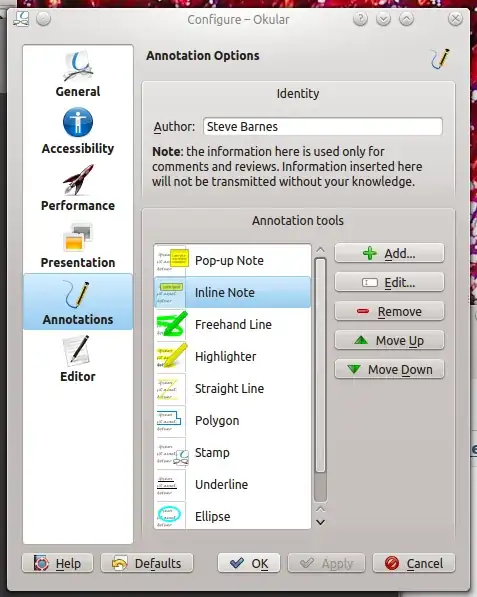Open the Editor settings page
477x597 pixels.
point(78,359)
